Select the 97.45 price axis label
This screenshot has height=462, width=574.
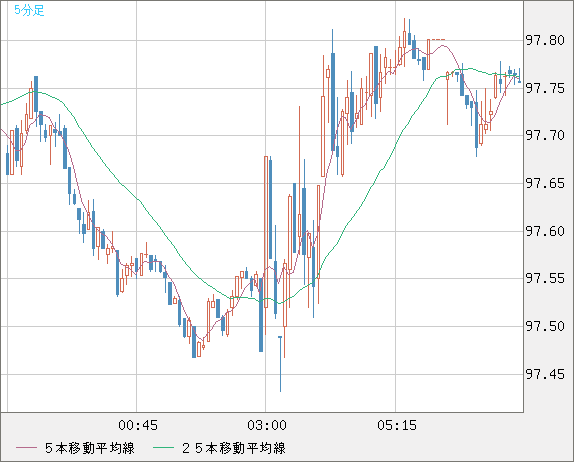(545, 374)
